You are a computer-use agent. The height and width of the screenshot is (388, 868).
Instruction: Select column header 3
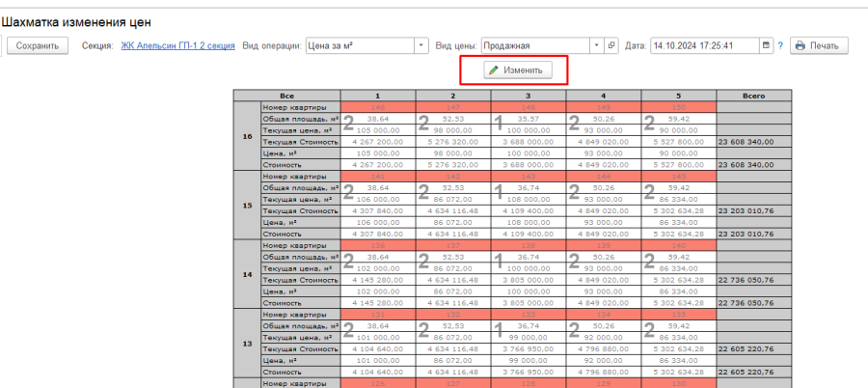pos(529,96)
